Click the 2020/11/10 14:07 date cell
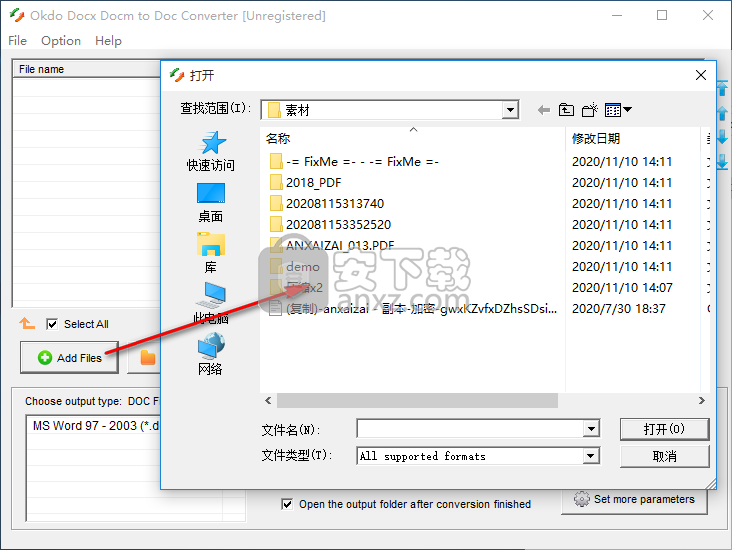Image resolution: width=732 pixels, height=550 pixels. (x=622, y=288)
